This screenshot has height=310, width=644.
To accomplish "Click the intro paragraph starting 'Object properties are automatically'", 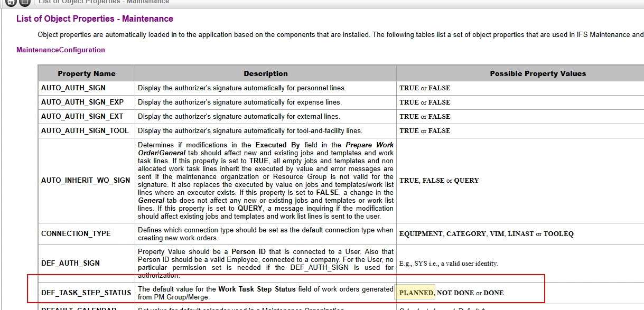I will [x=341, y=35].
